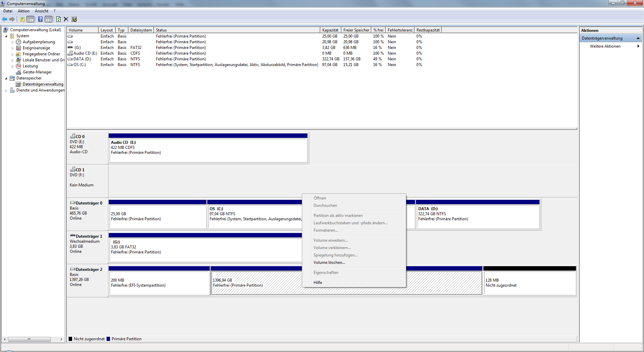The image size is (644, 352).
Task: Select Ereignisanzeige in the left tree
Action: click(36, 48)
